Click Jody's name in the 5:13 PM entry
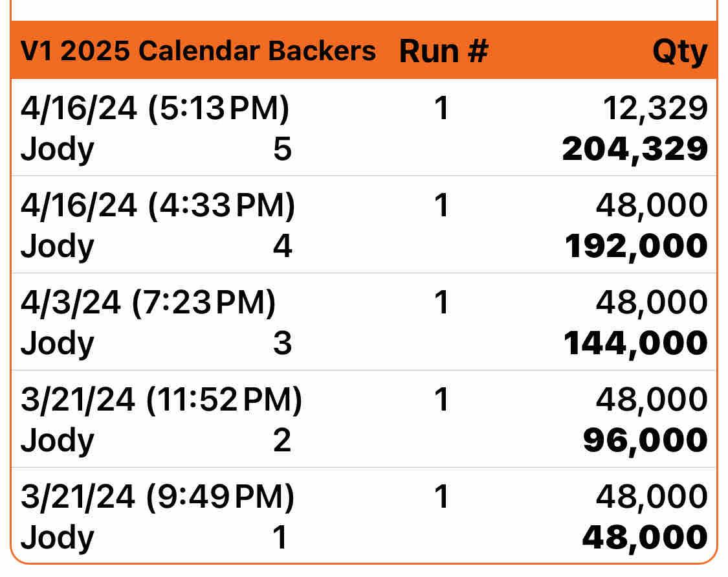Viewport: 728px width, 577px height. (57, 150)
